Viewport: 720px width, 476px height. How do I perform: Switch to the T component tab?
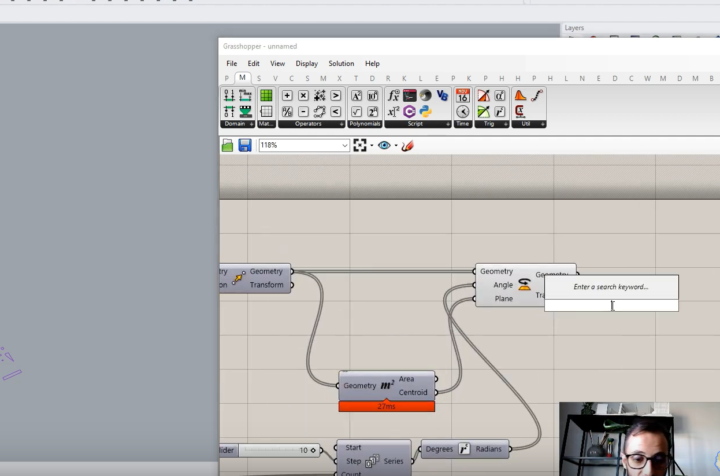pos(356,78)
